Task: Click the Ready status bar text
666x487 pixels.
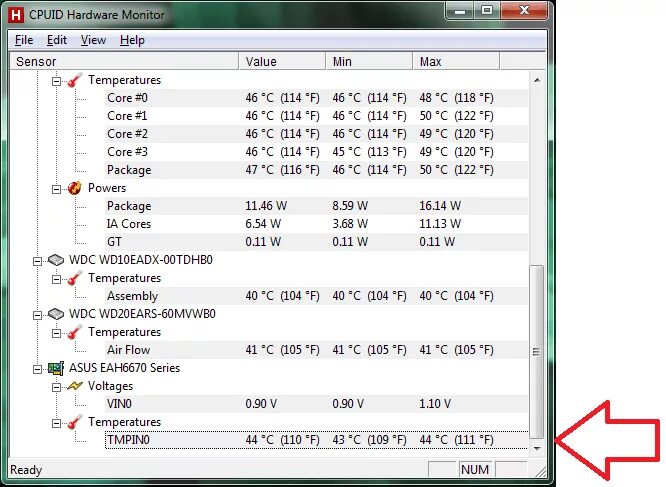Action: (26, 470)
